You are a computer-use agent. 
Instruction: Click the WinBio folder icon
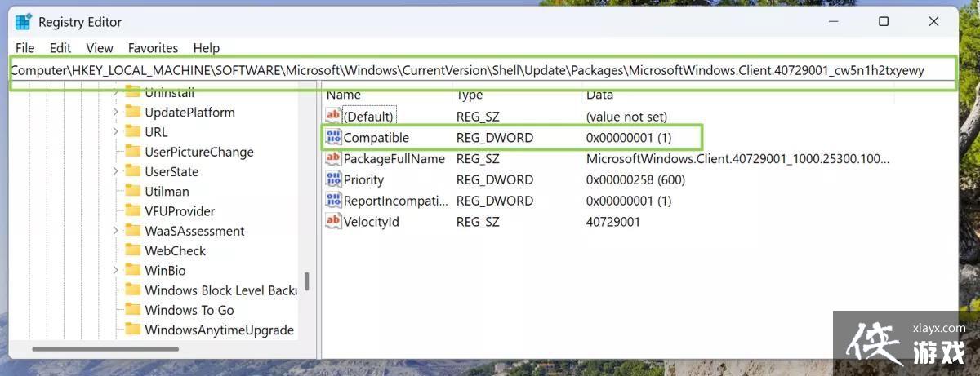(133, 270)
